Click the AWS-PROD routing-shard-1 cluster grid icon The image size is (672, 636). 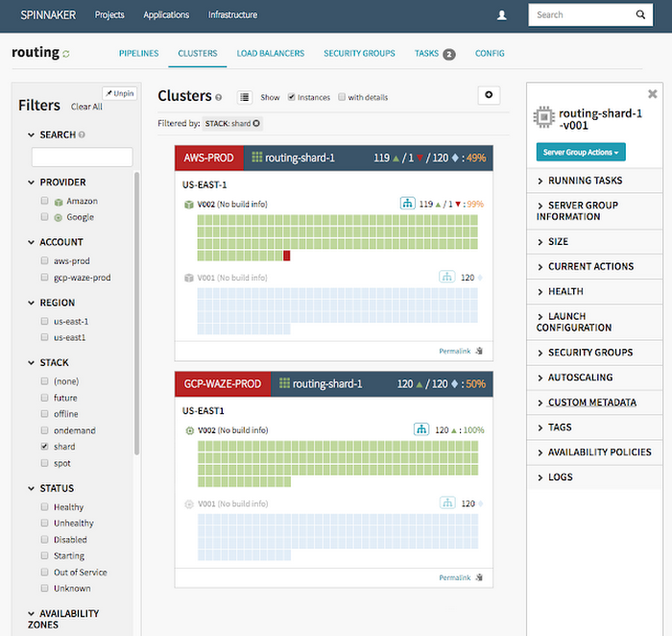pos(256,158)
